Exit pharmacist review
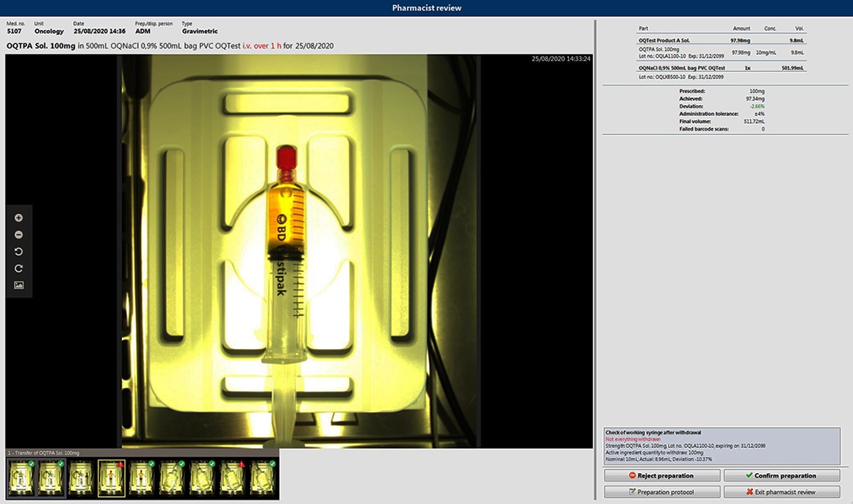 pos(781,492)
